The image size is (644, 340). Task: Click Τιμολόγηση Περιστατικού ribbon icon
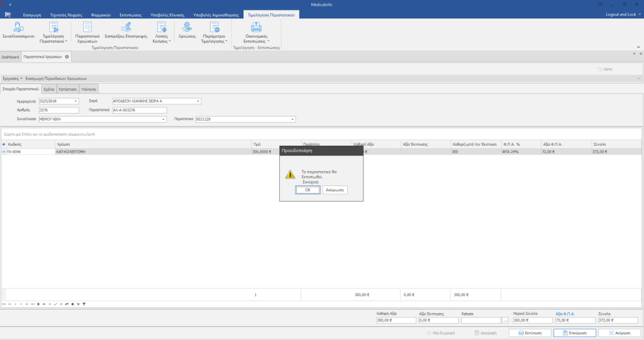coord(53,27)
